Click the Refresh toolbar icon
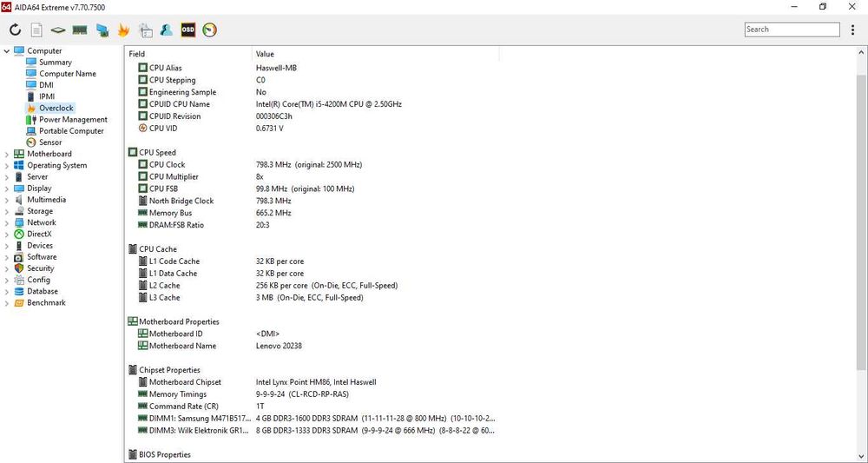Image resolution: width=868 pixels, height=463 pixels. tap(16, 30)
